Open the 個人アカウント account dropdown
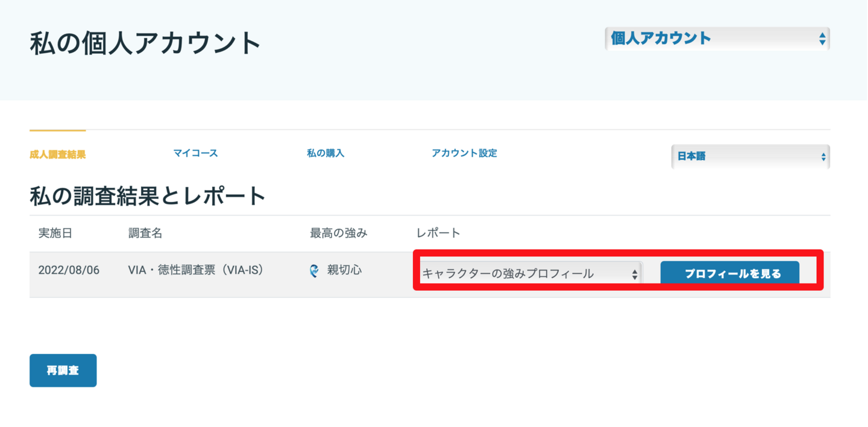Image resolution: width=868 pixels, height=427 pixels. click(x=716, y=39)
